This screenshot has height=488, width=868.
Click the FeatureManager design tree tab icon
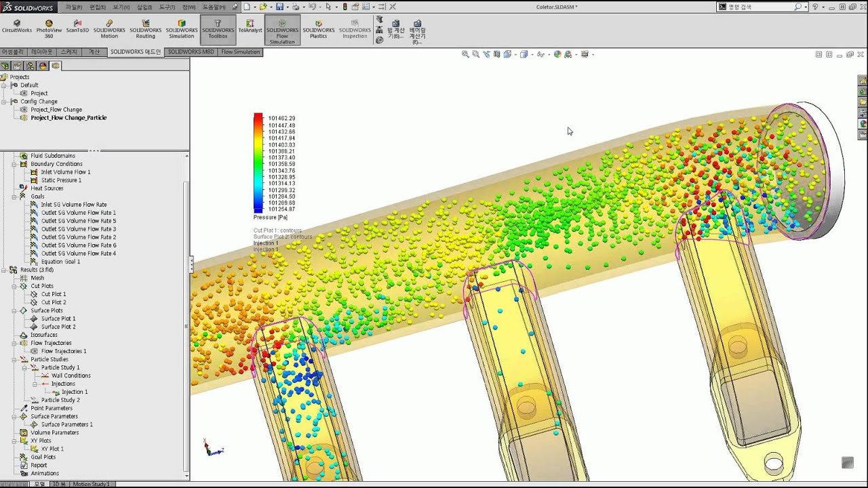click(x=5, y=66)
